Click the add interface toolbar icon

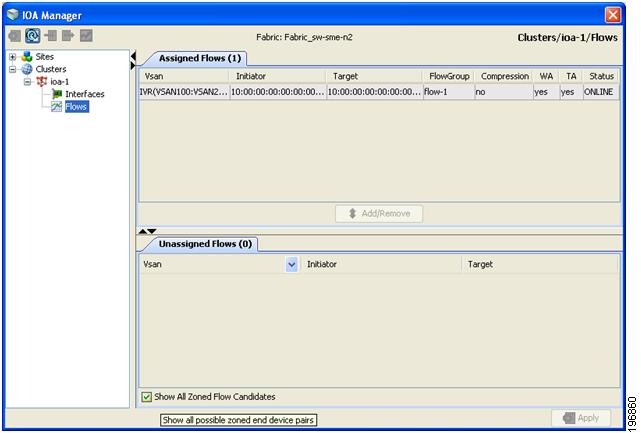coord(51,36)
